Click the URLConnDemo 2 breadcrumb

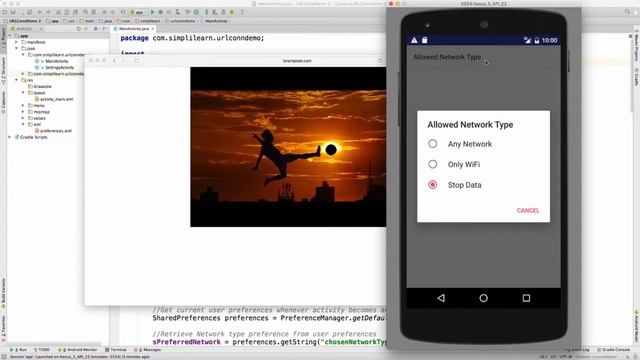(22, 21)
